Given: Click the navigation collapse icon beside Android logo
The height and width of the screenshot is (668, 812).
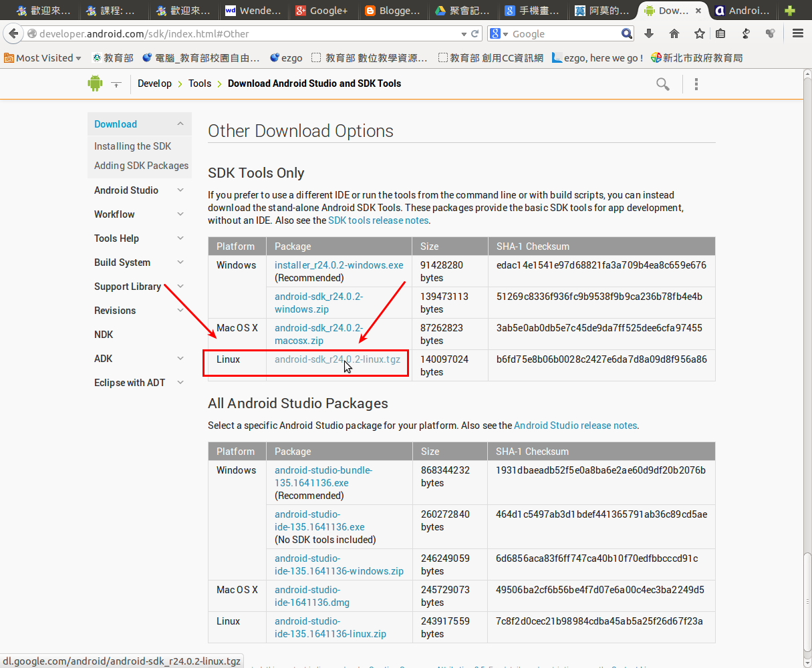Looking at the screenshot, I should (116, 84).
